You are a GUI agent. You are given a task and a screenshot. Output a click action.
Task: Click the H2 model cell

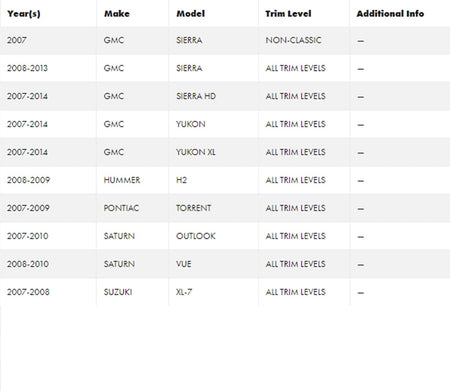tap(181, 180)
